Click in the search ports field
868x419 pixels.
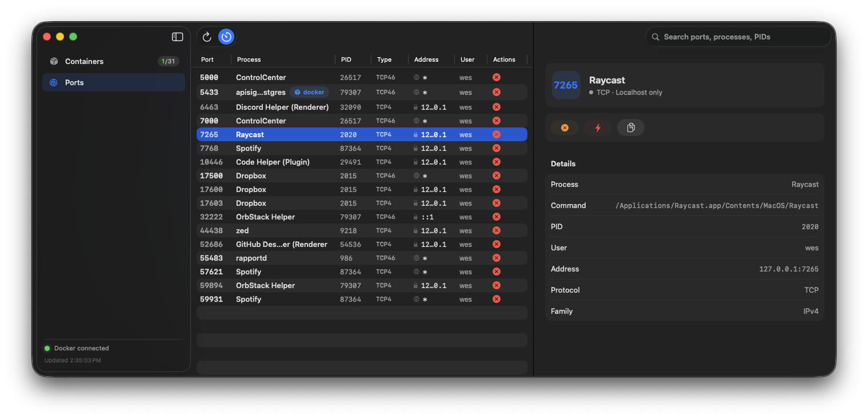coord(738,37)
